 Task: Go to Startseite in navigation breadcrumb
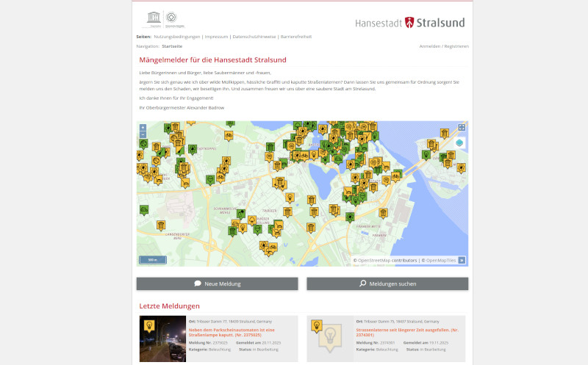pos(172,46)
